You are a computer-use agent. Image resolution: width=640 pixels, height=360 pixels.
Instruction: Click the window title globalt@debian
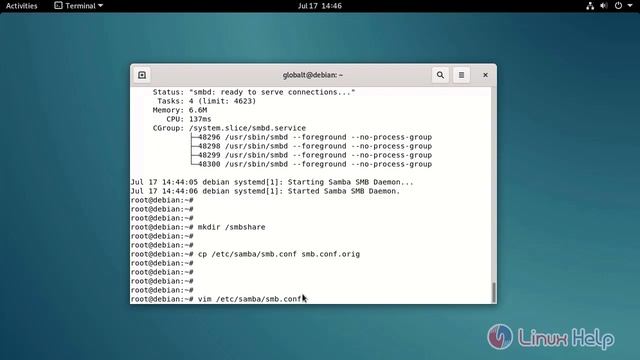(313, 75)
